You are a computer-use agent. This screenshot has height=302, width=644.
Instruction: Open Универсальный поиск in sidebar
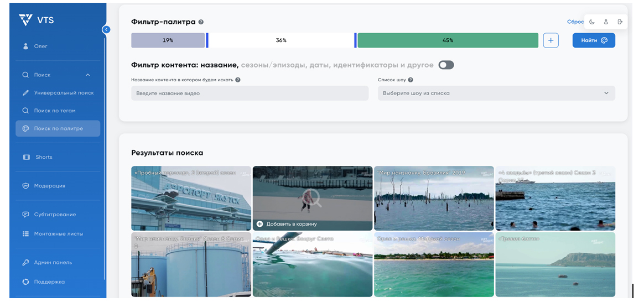click(x=64, y=93)
